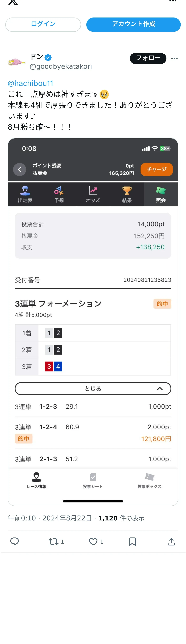Open the X logo home
The height and width of the screenshot is (644, 186).
[x=13, y=2]
